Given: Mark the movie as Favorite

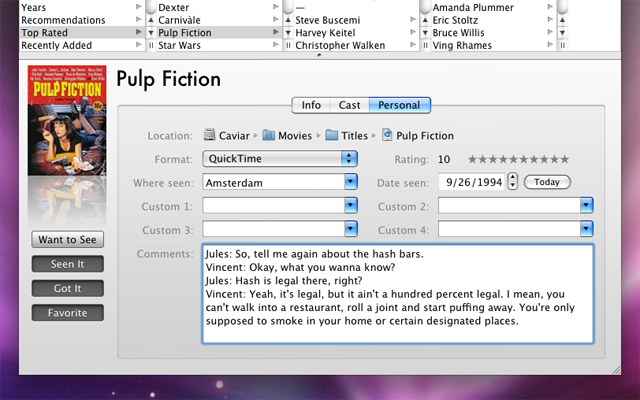Looking at the screenshot, I should (x=67, y=313).
